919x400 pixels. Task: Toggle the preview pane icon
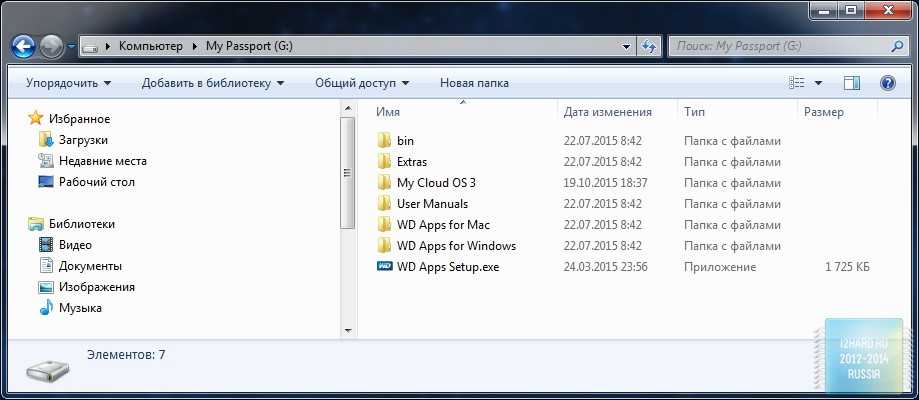pyautogui.click(x=851, y=83)
